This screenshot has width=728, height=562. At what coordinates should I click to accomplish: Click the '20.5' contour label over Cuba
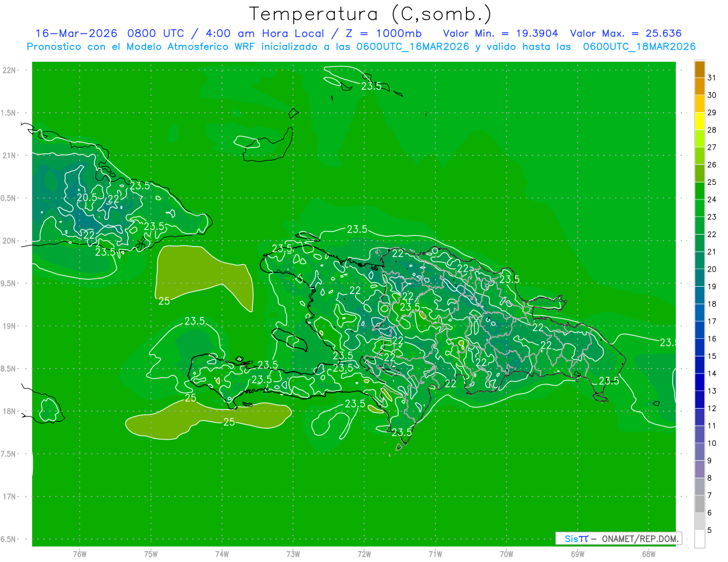click(x=86, y=198)
